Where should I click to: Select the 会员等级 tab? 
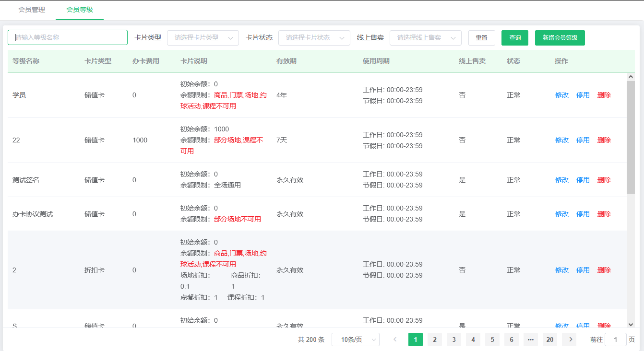pos(80,10)
